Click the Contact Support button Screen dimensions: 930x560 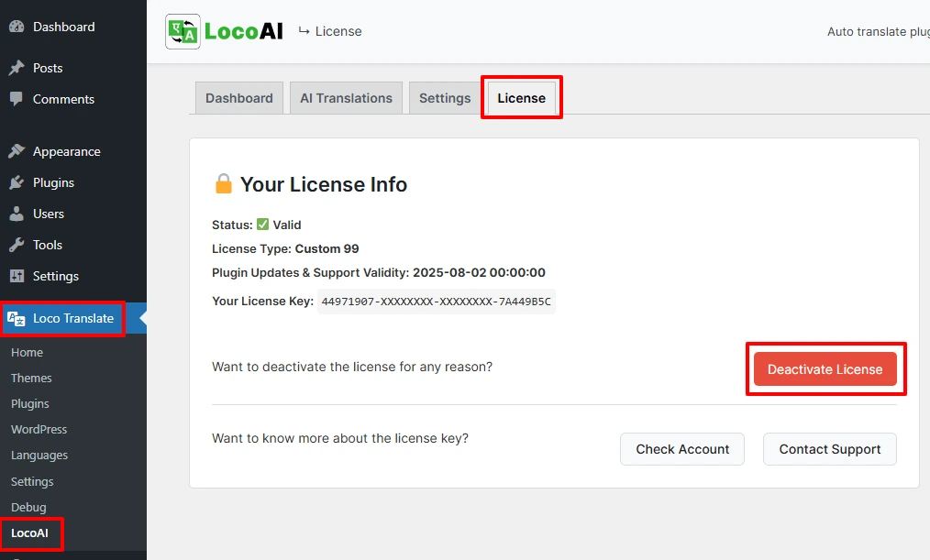coord(830,449)
